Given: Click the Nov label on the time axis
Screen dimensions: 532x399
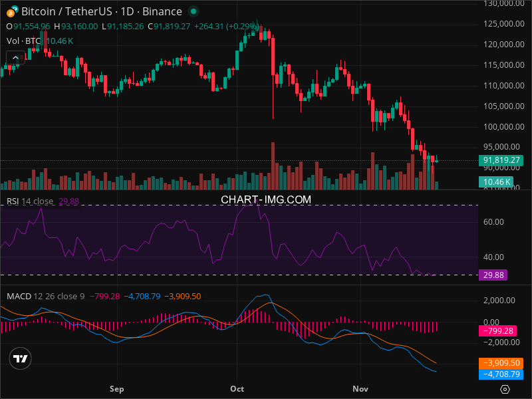Looking at the screenshot, I should click(x=360, y=388).
